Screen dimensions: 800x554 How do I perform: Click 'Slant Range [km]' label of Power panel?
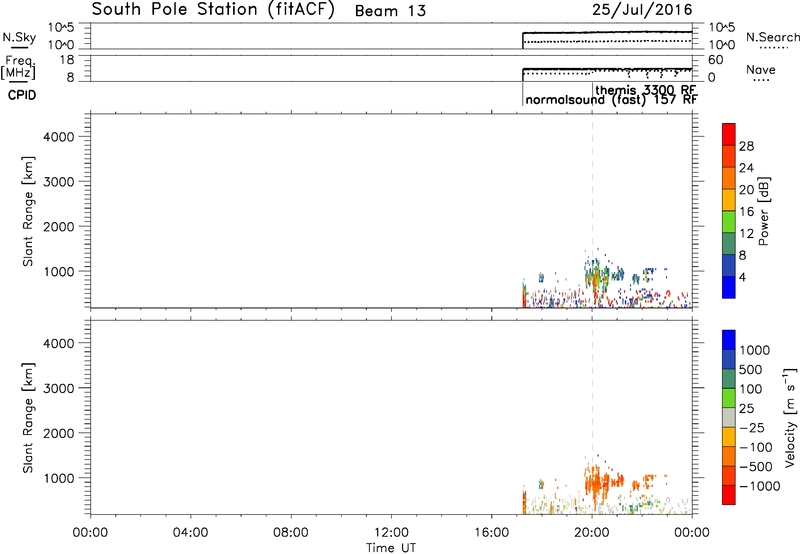[x=28, y=211]
